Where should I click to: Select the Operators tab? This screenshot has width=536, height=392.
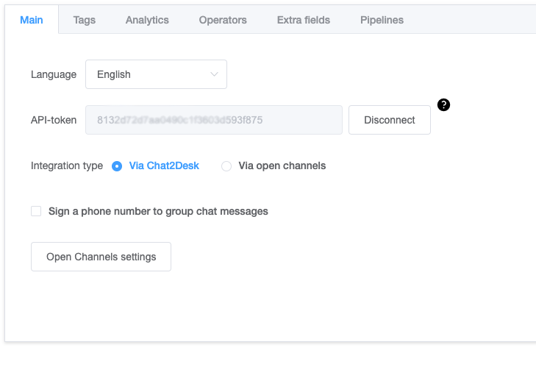(x=223, y=20)
